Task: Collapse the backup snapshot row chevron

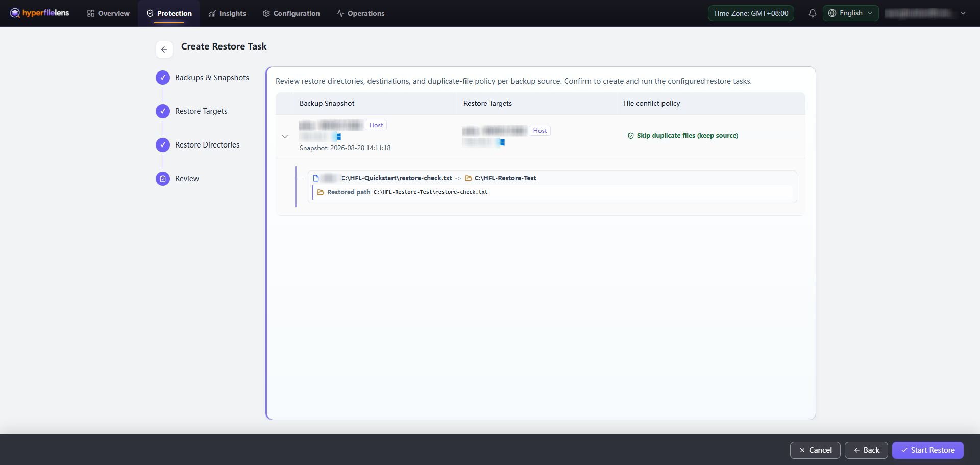Action: 285,136
